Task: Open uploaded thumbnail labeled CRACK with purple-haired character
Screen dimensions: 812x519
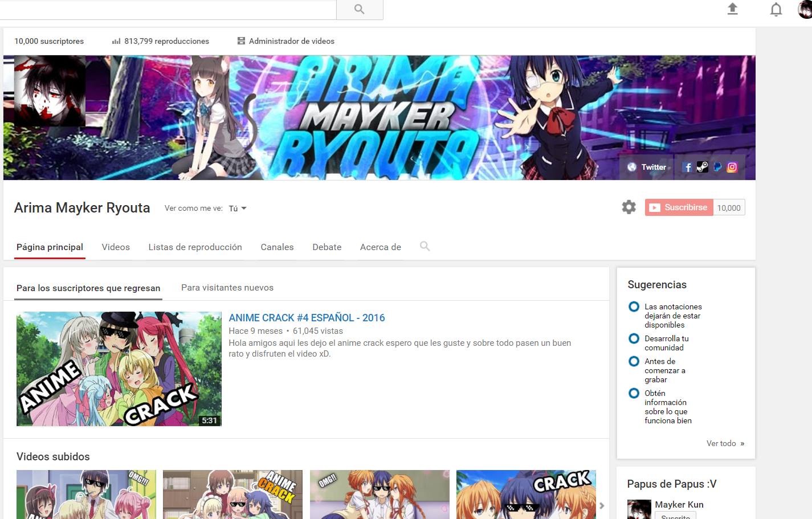Action: click(526, 495)
